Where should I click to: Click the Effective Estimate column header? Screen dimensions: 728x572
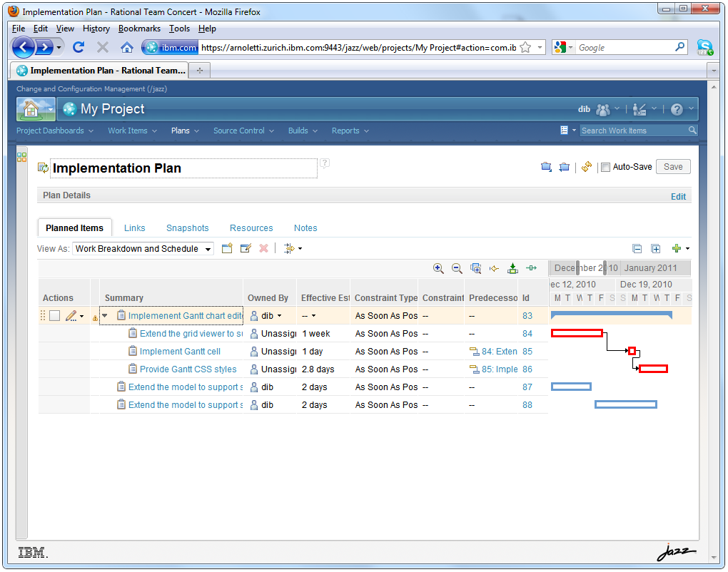pyautogui.click(x=325, y=298)
